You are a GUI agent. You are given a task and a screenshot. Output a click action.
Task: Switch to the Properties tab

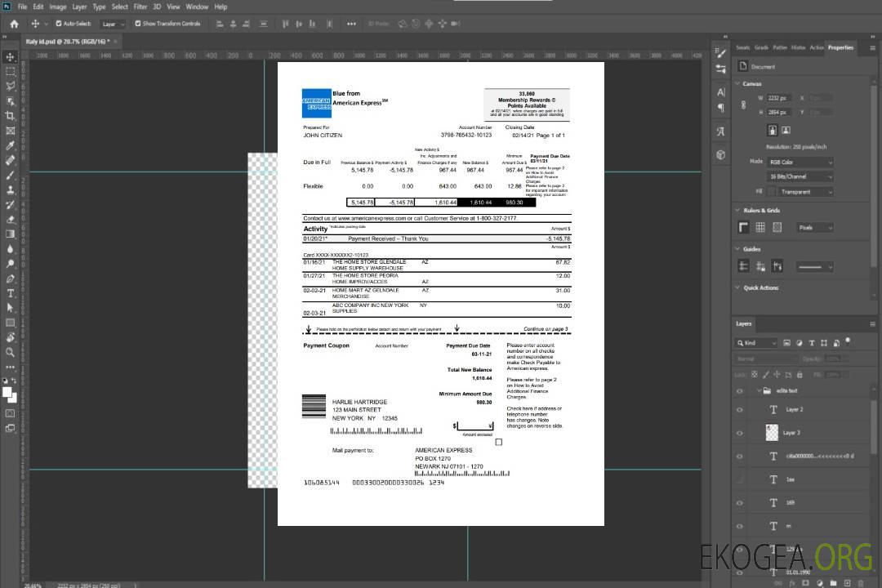[x=840, y=48]
